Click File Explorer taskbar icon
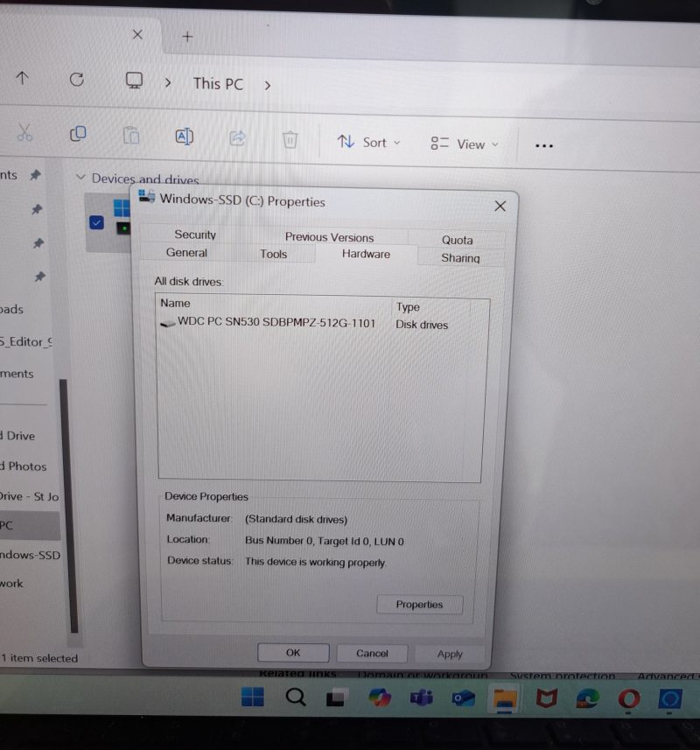Viewport: 700px width, 750px height. [505, 699]
